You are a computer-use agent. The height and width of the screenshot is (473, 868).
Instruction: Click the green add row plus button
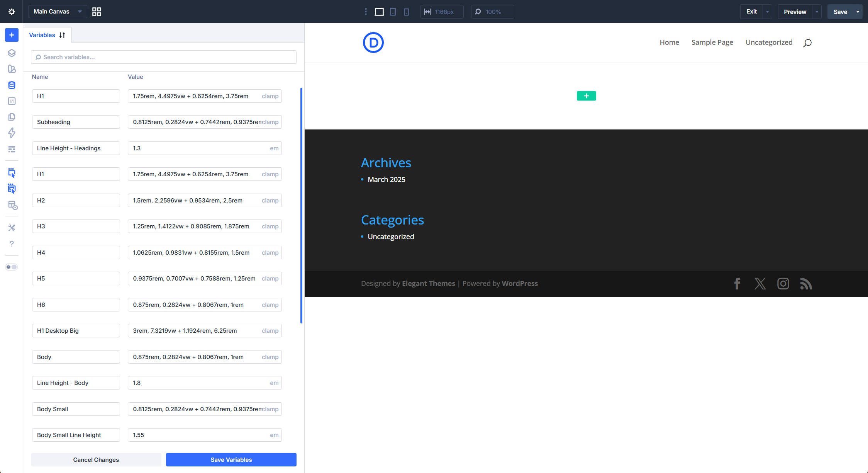point(586,96)
